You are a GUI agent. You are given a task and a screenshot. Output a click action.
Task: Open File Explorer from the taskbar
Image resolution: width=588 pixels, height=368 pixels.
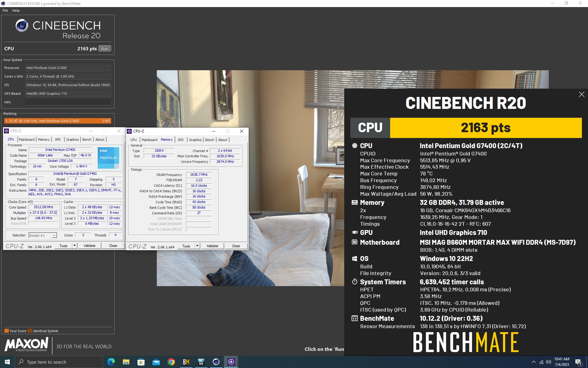126,362
